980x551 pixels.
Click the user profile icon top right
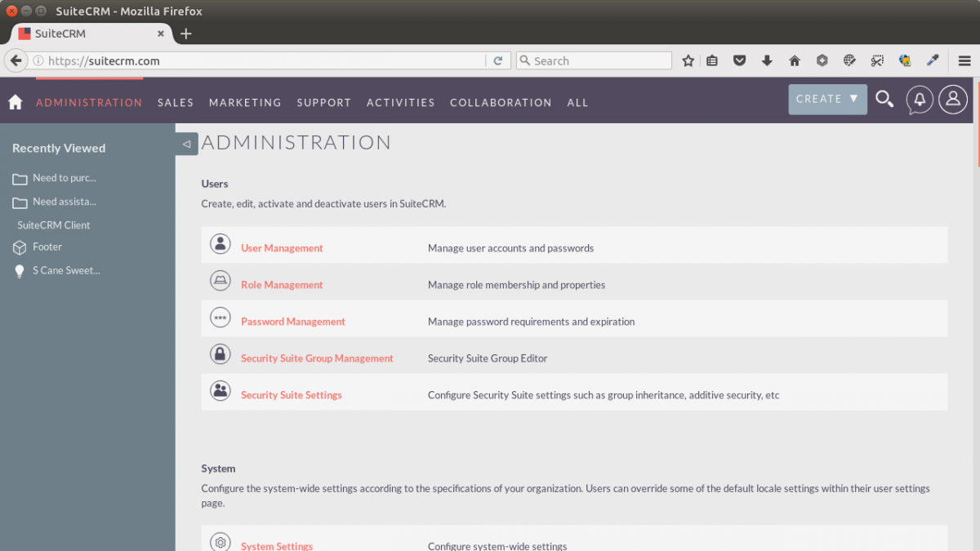952,99
